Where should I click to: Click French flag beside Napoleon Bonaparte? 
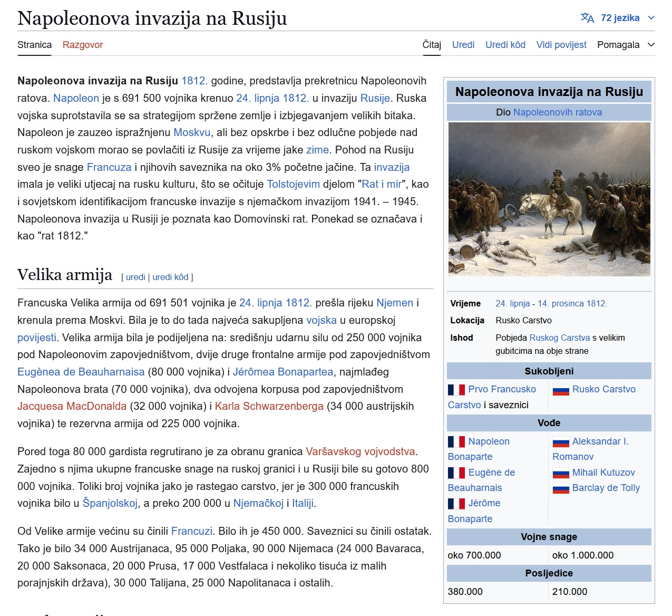(x=456, y=442)
